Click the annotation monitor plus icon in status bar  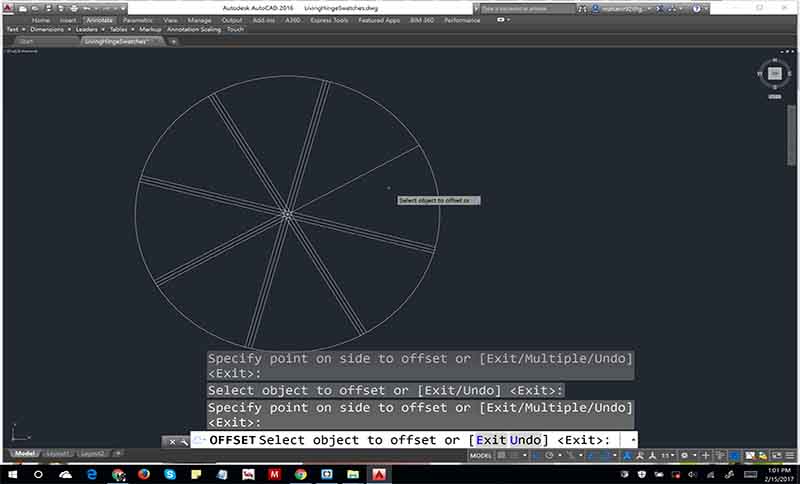(x=706, y=455)
